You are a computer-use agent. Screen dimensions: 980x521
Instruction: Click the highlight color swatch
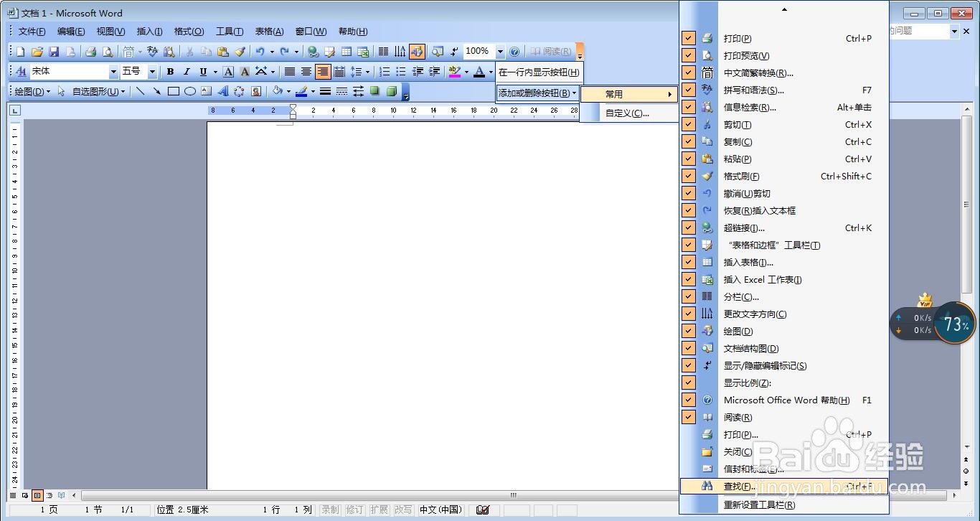pyautogui.click(x=455, y=72)
